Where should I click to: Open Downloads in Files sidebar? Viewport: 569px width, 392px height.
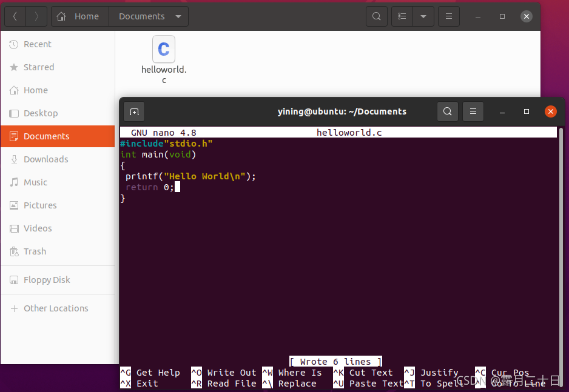pyautogui.click(x=58, y=159)
